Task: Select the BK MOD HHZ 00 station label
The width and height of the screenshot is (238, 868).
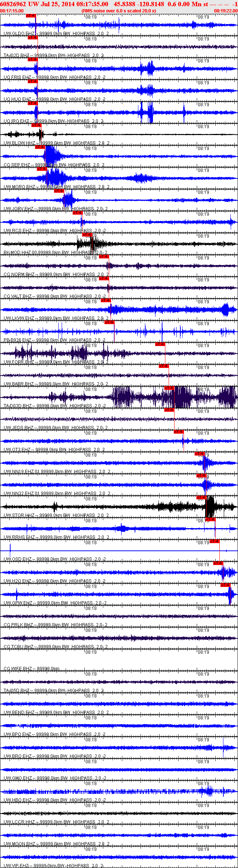Action: [20, 253]
